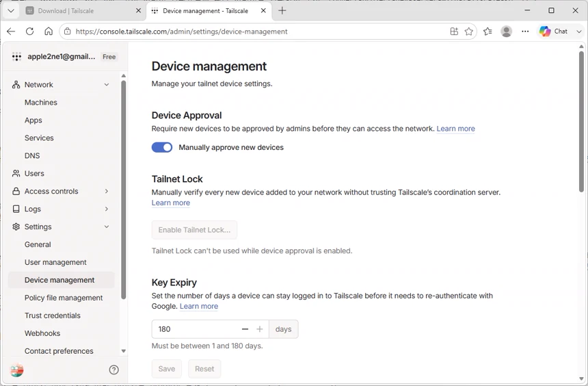Open Tailnet Lock Learn more link
The height and width of the screenshot is (386, 588).
171,203
